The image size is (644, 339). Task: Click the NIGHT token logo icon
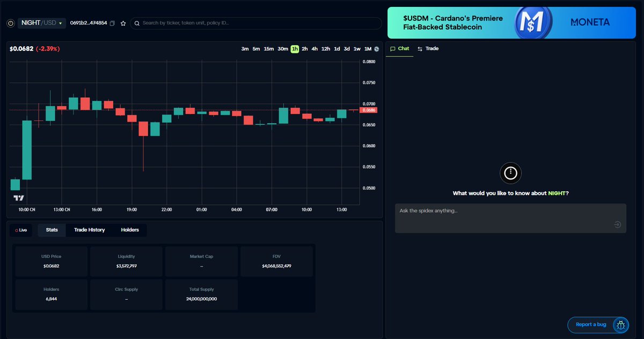[x=10, y=23]
